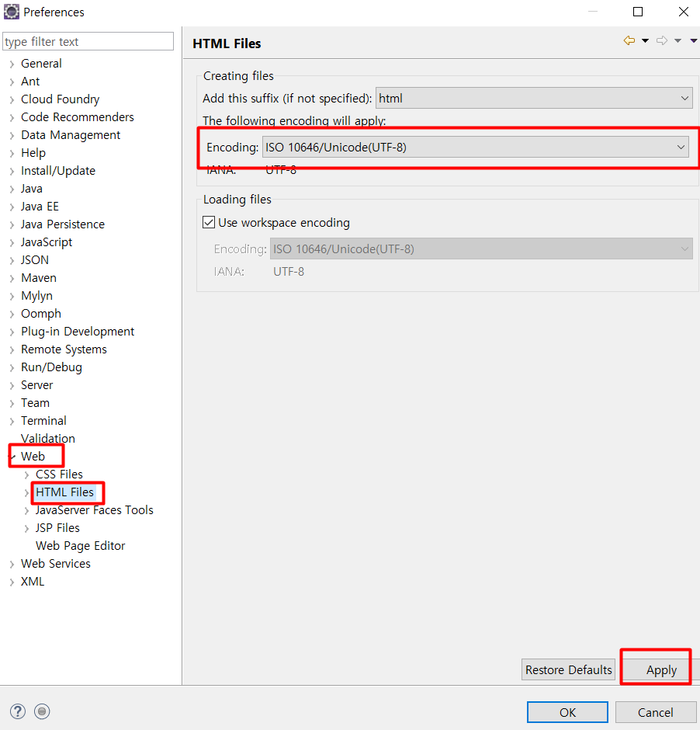Image resolution: width=700 pixels, height=730 pixels.
Task: Select Oomph preference category
Action: (x=41, y=314)
